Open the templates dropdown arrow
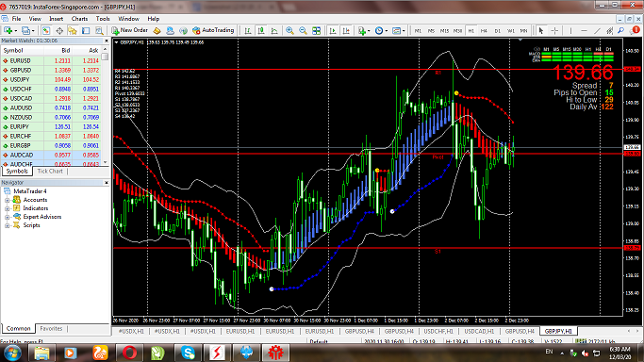 point(404,31)
